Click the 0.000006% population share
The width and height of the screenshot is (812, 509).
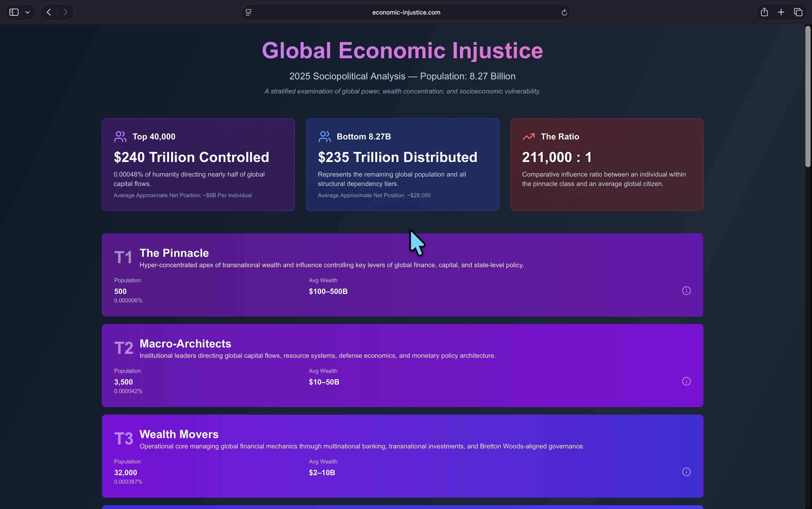128,301
